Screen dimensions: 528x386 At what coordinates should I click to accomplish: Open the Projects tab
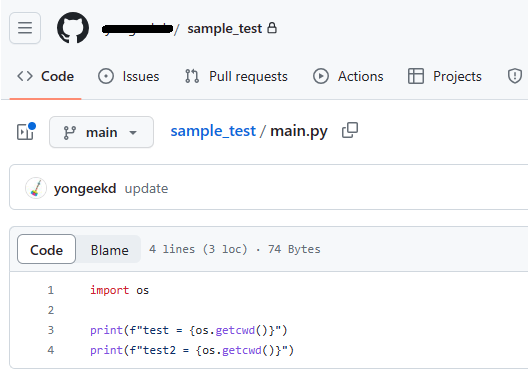pyautogui.click(x=444, y=76)
